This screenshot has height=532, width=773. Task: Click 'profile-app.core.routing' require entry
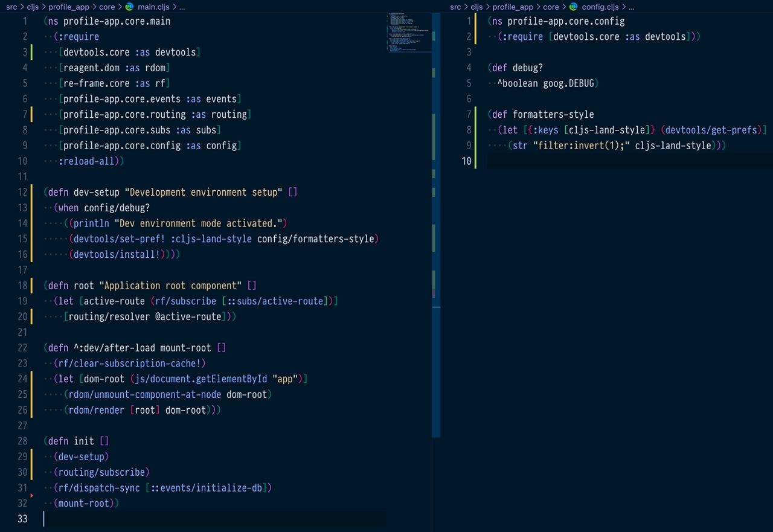coord(124,115)
